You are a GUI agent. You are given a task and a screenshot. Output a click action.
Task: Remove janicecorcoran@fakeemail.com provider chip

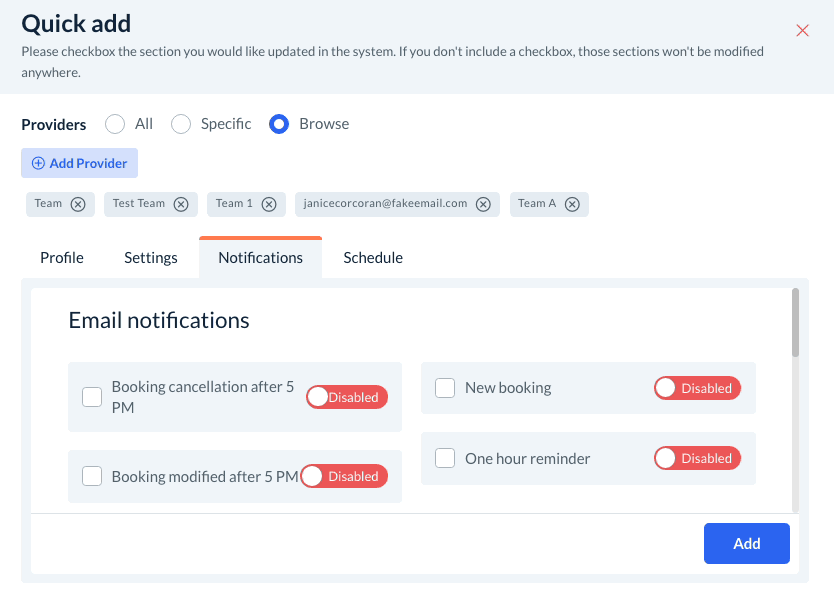483,204
